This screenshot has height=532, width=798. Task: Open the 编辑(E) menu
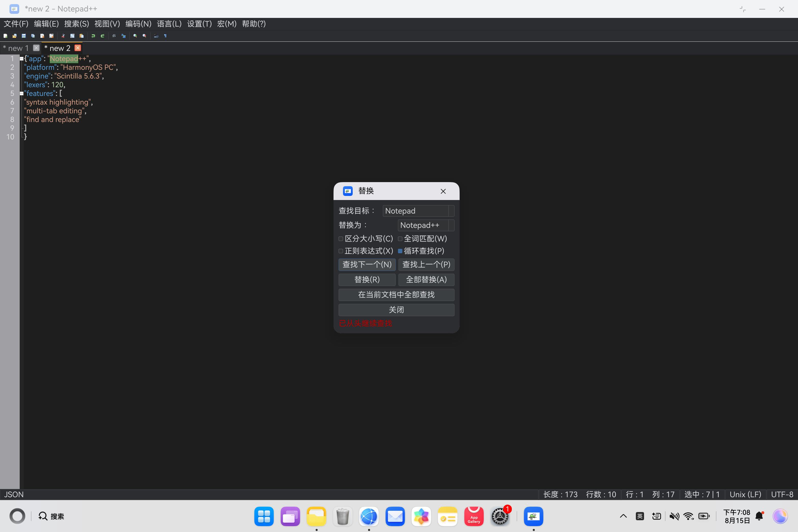pyautogui.click(x=47, y=24)
